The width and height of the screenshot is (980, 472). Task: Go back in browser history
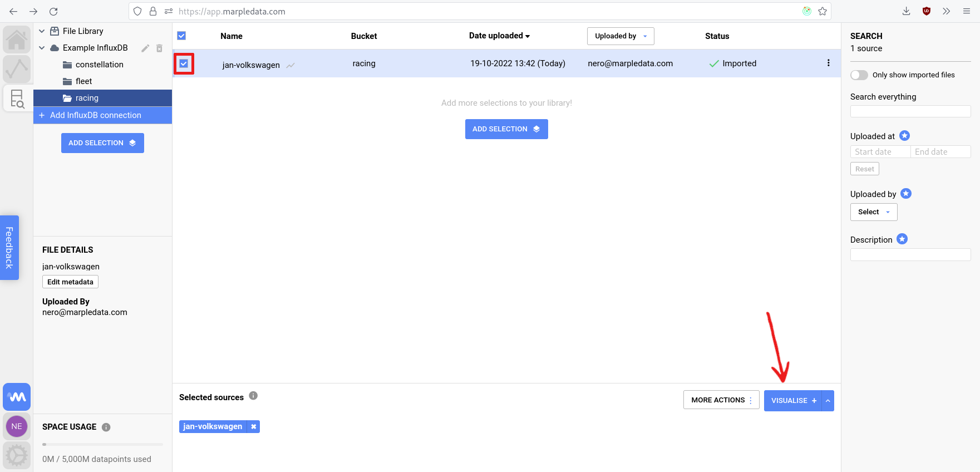[x=13, y=11]
